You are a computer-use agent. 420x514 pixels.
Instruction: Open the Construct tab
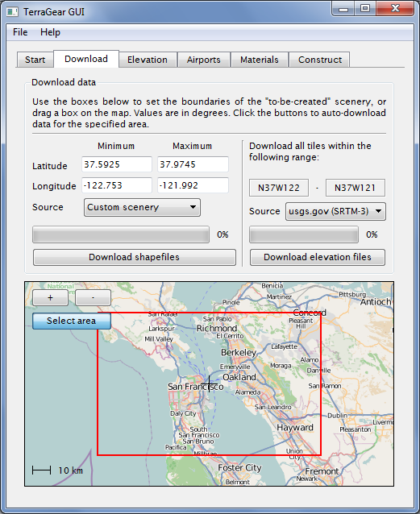(320, 60)
